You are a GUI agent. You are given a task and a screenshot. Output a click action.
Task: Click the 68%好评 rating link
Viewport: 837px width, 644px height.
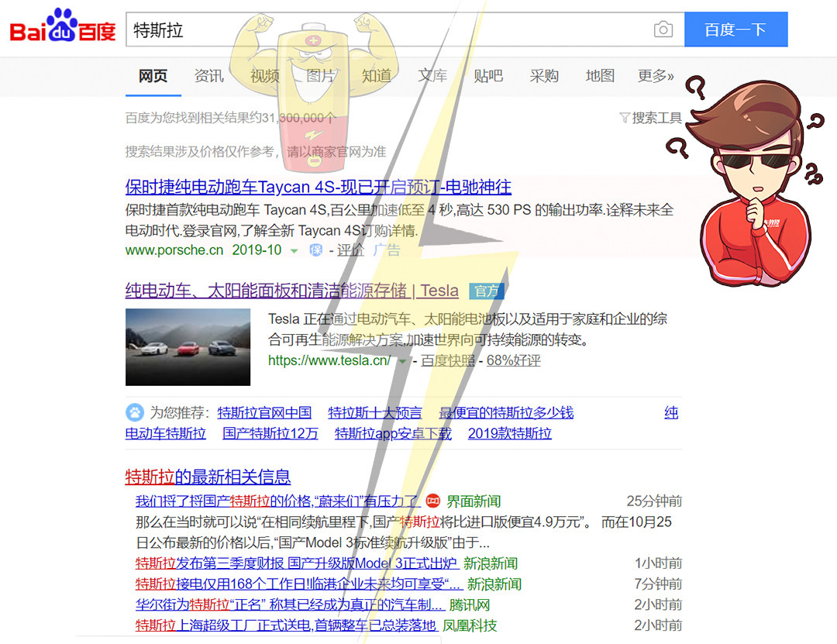[513, 360]
